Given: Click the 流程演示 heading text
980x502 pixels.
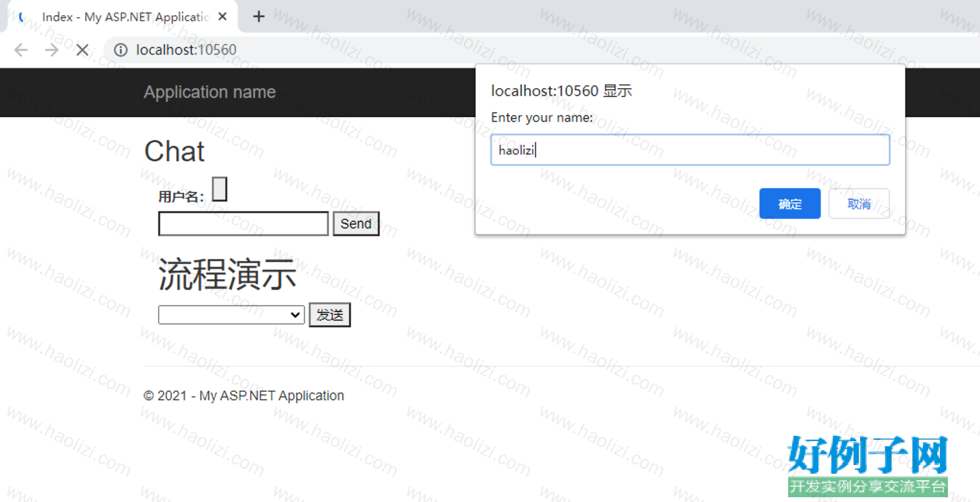Looking at the screenshot, I should pyautogui.click(x=227, y=275).
